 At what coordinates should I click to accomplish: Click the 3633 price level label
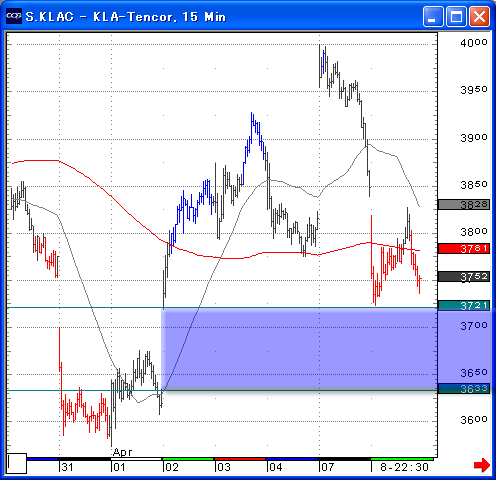tap(464, 388)
